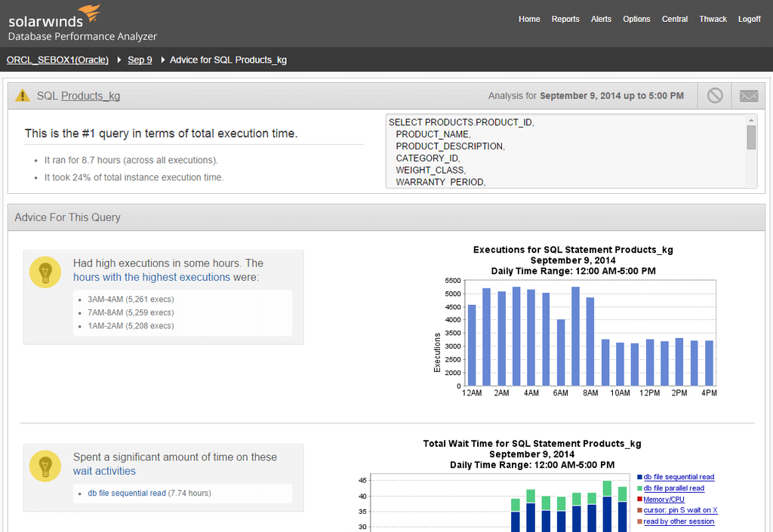Open the Central menu item
773x532 pixels.
674,19
